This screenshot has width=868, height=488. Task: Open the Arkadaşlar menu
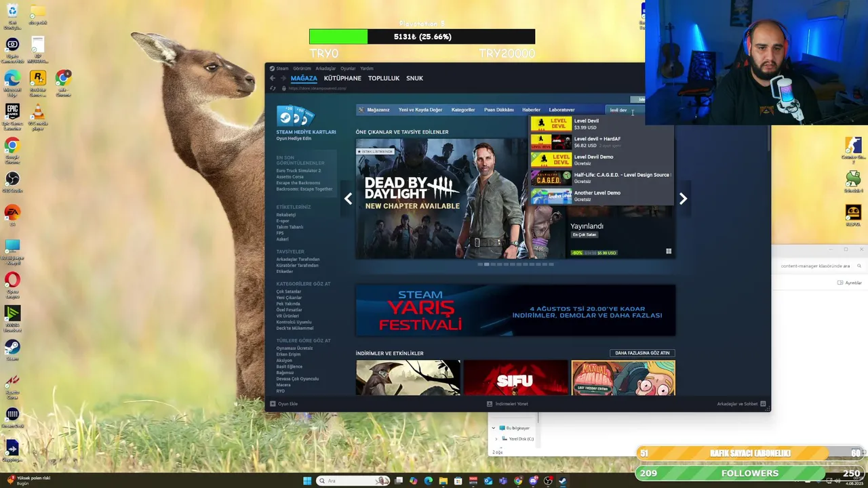pos(325,68)
